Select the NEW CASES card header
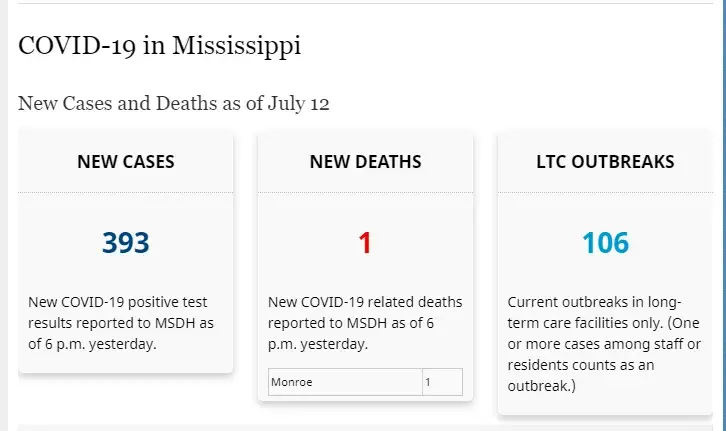The width and height of the screenshot is (726, 431). pyautogui.click(x=126, y=161)
